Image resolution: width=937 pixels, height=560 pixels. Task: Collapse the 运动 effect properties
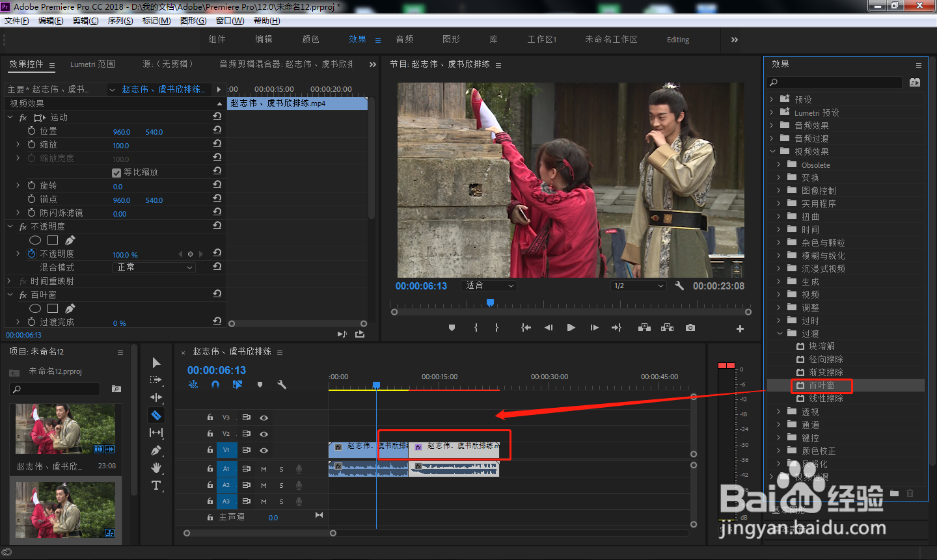click(x=10, y=117)
